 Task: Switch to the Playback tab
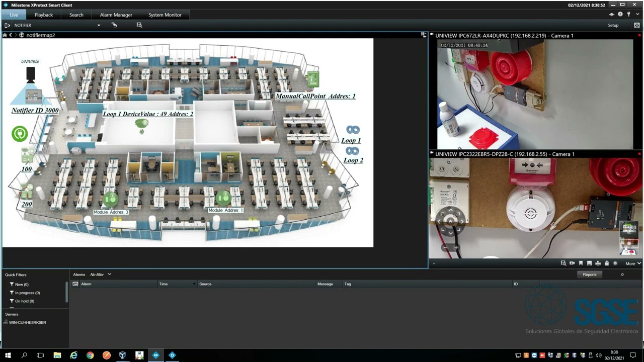44,15
